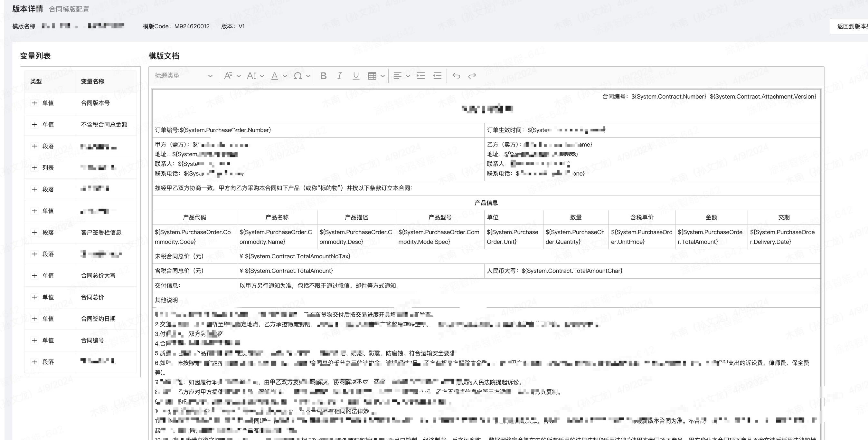Open the font color picker
This screenshot has height=440, width=868.
click(x=279, y=75)
